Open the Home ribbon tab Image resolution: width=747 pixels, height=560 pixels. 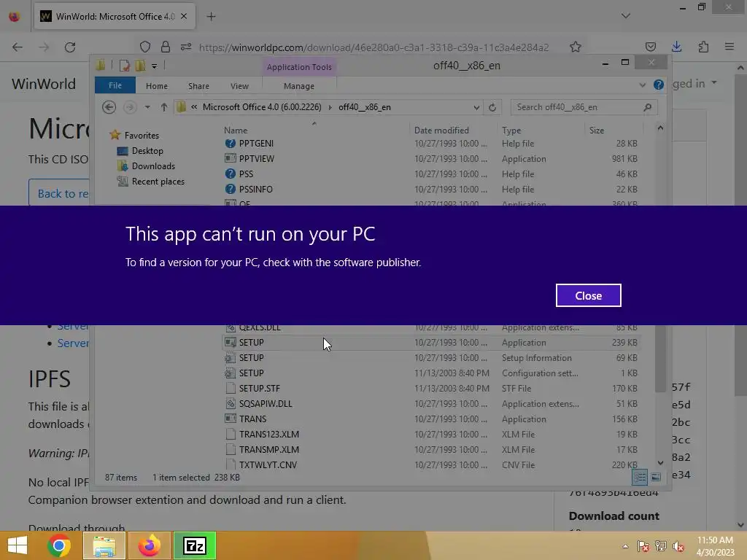(157, 86)
